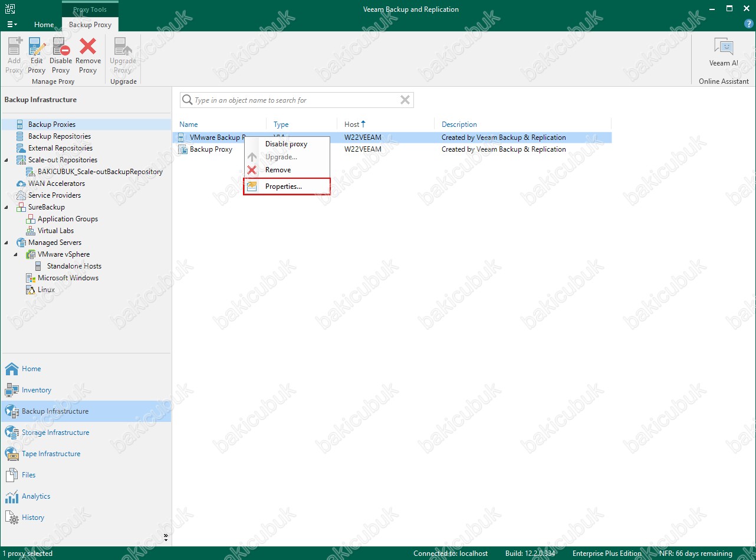Expand navigation pane overflow chevron

point(166,537)
